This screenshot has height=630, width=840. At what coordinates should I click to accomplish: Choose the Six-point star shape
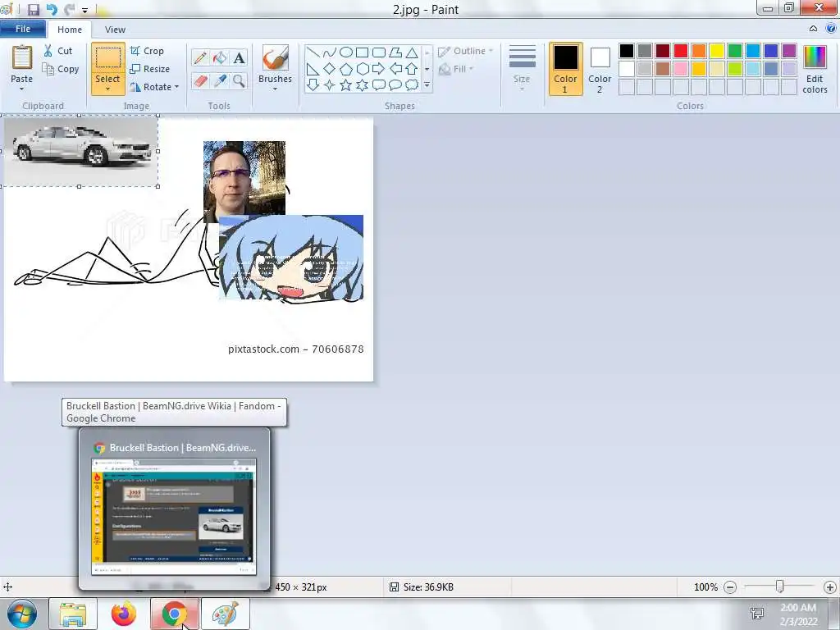362,84
